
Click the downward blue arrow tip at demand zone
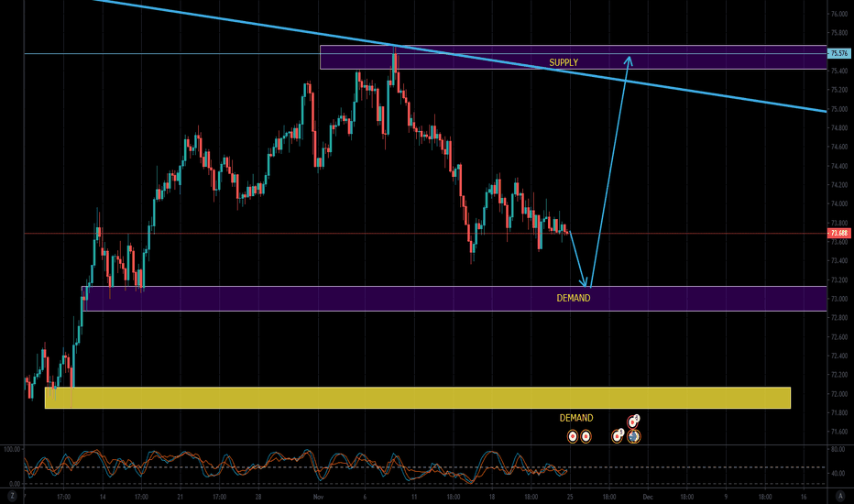pyautogui.click(x=586, y=284)
